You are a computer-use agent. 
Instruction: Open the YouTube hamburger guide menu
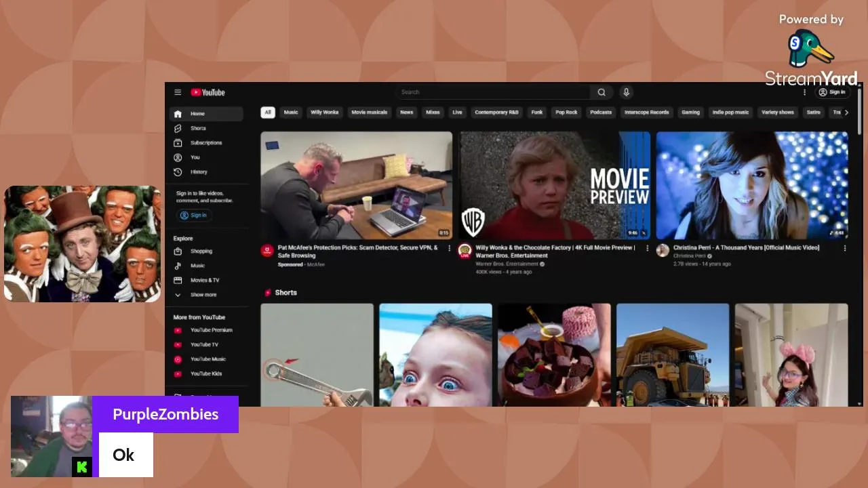coord(178,92)
